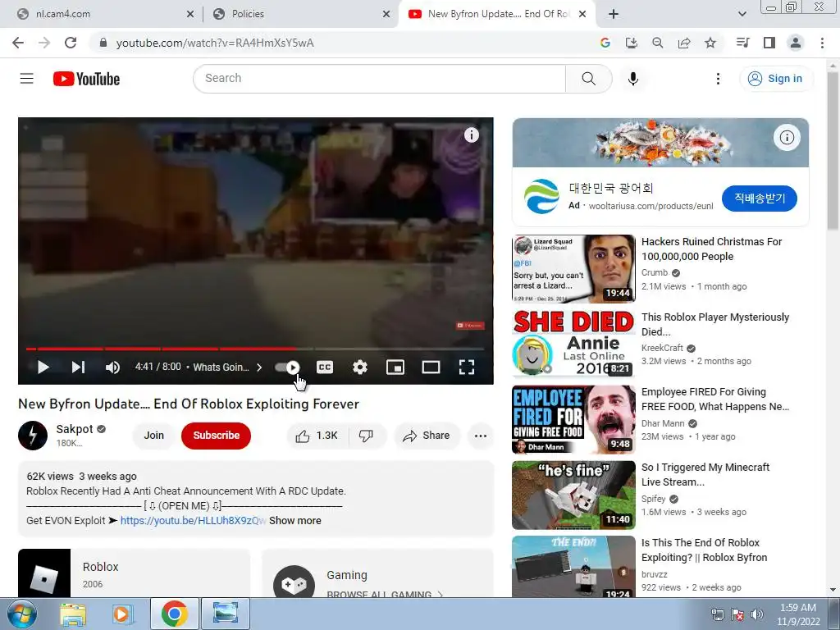Search with your voice microphone
840x630 pixels.
click(633, 79)
